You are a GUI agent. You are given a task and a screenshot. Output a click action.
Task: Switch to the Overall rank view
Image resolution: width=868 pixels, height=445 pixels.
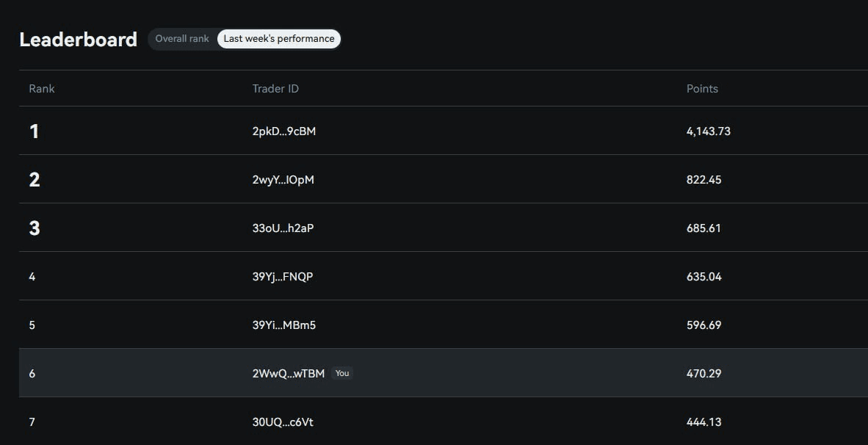[182, 39]
